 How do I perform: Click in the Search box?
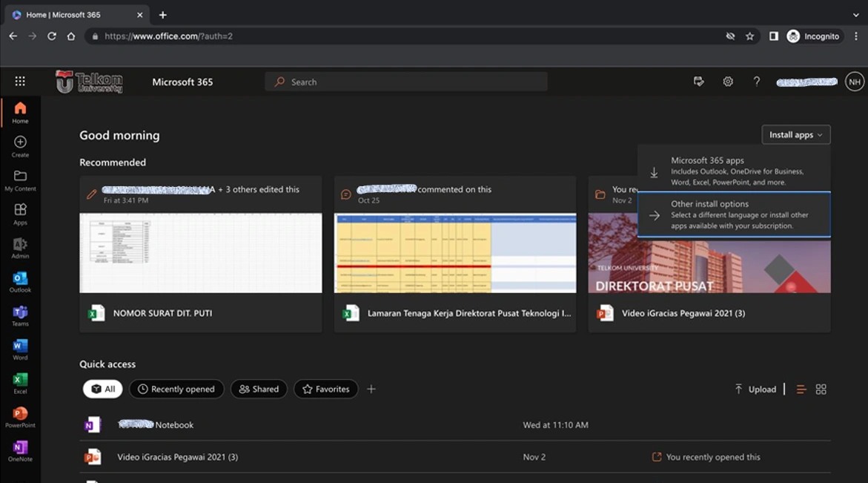coord(405,82)
